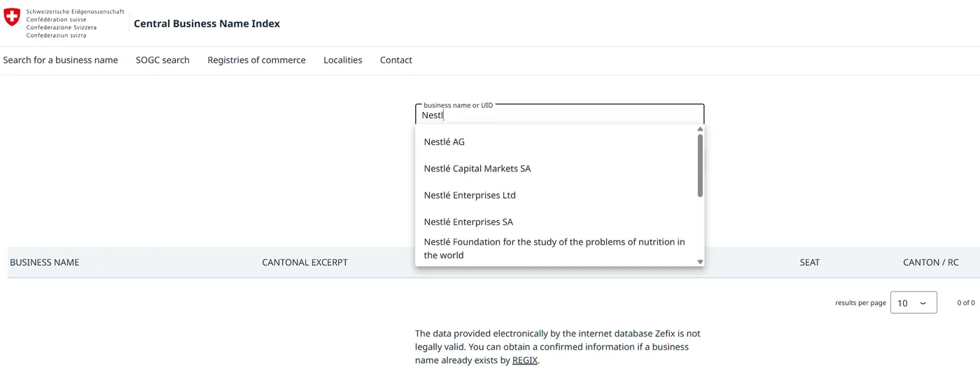Viewport: 980px width, 370px height.
Task: Click the Central Business Name Index title
Action: pos(206,24)
